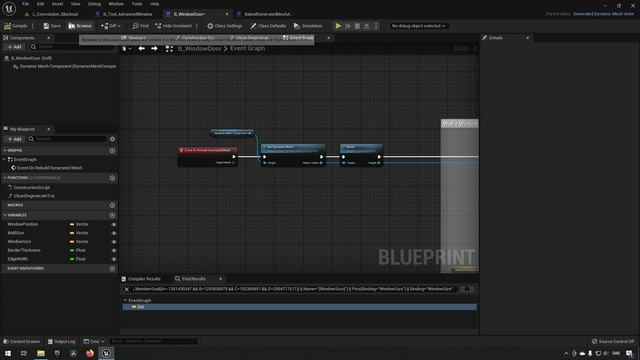
Task: Search in My Blueprint panel
Action: (x=67, y=139)
